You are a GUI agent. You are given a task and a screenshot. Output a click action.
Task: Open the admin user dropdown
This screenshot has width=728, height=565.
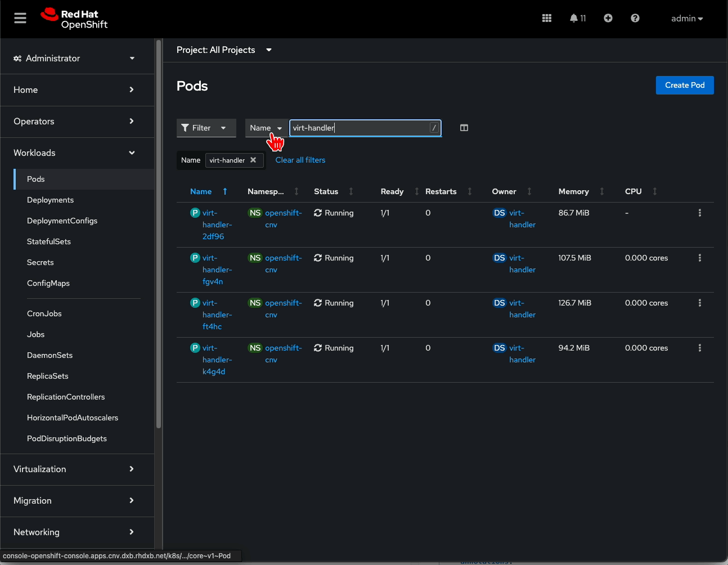click(686, 19)
